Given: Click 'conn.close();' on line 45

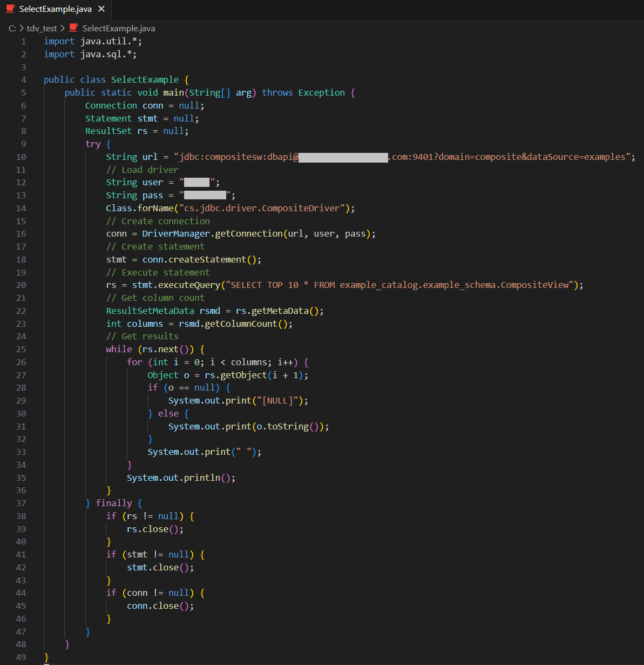Looking at the screenshot, I should (x=160, y=606).
